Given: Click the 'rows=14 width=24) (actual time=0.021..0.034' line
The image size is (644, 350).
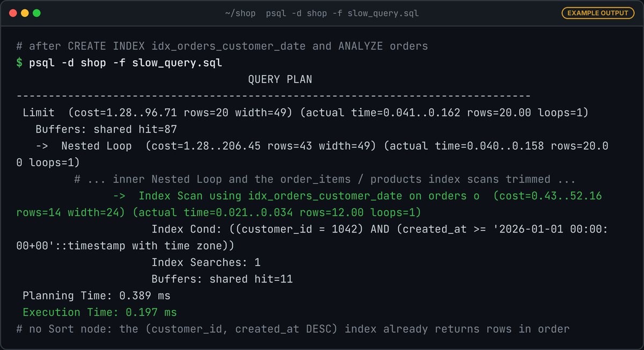Looking at the screenshot, I should click(219, 213).
